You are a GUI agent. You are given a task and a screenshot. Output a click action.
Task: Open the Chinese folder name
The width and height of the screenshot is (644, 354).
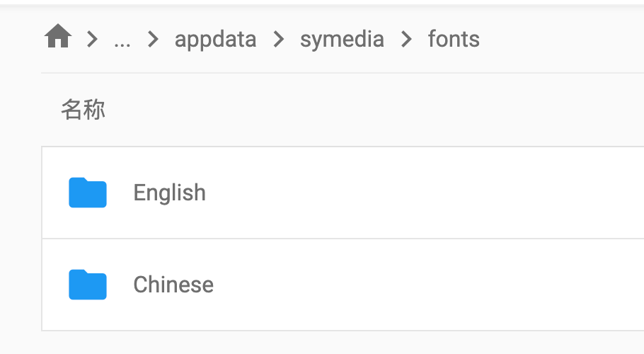click(x=173, y=285)
